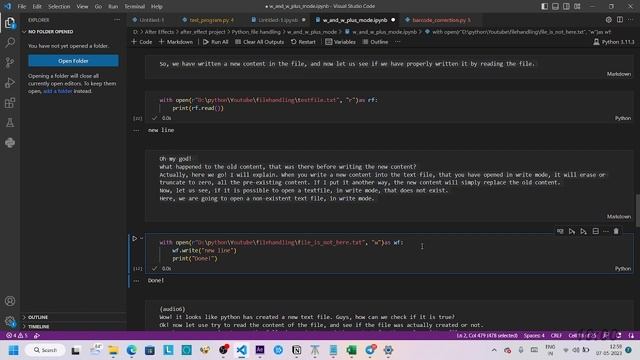The height and width of the screenshot is (360, 640).
Task: Expand run options arrow beside cell run button
Action: pos(141,238)
